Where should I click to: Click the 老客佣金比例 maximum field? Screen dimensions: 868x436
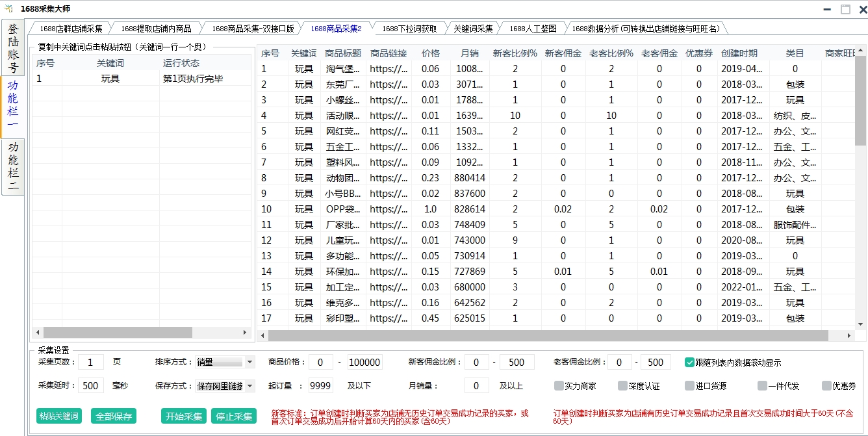click(656, 362)
